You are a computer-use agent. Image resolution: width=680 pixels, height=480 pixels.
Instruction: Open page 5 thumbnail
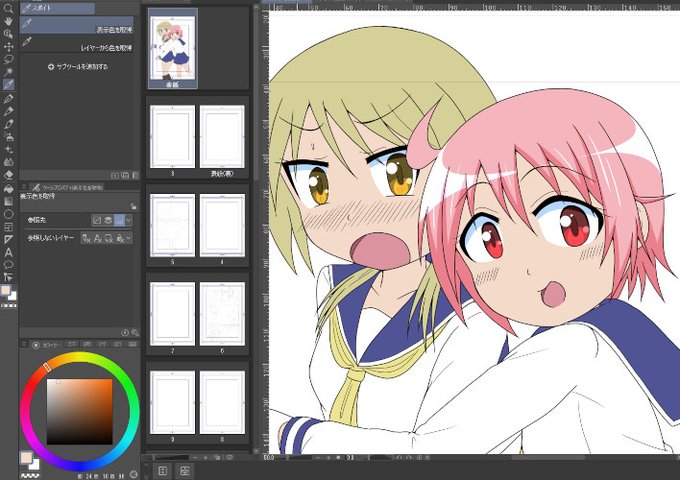(172, 225)
